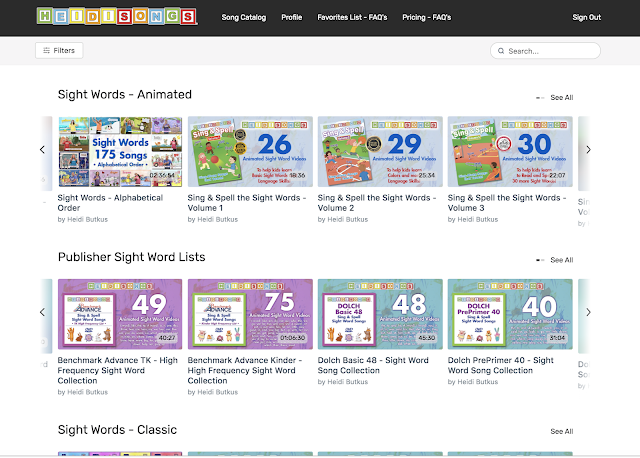Click the HeidiSongs logo

click(117, 16)
